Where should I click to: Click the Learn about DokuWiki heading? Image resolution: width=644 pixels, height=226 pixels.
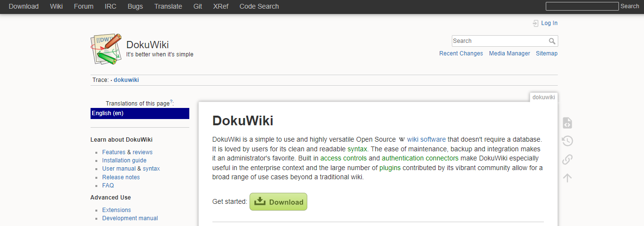pyautogui.click(x=121, y=140)
